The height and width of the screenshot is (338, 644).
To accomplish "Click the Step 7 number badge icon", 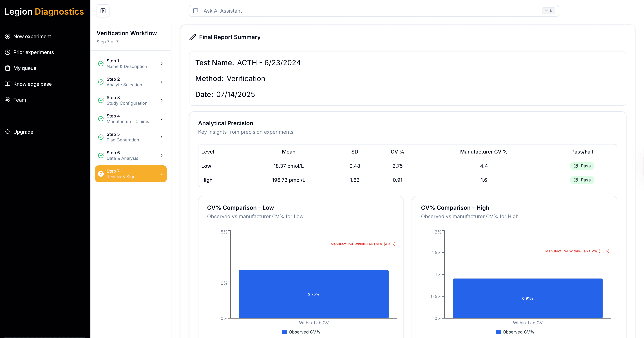I will (101, 174).
